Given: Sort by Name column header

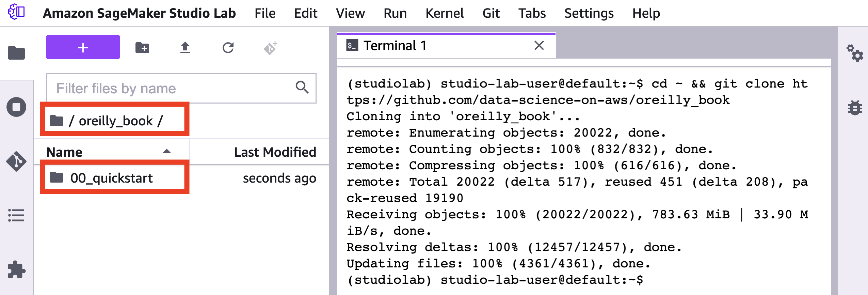Looking at the screenshot, I should (112, 152).
